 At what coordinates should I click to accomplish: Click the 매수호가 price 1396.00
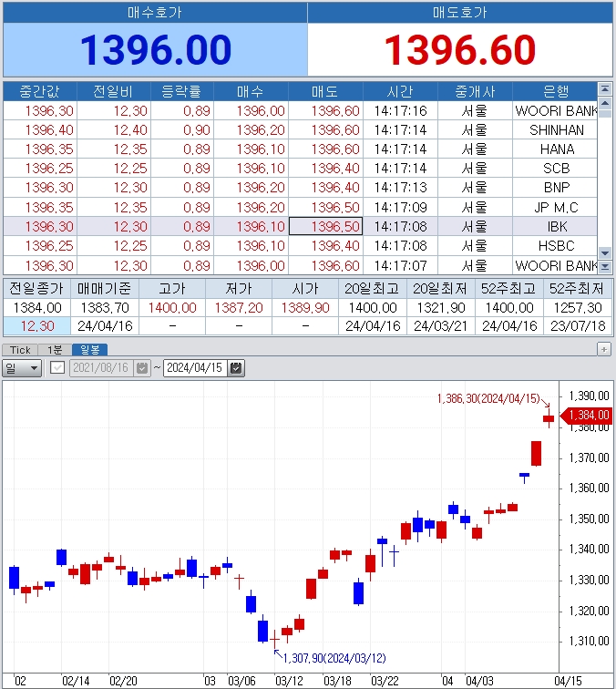click(x=154, y=49)
